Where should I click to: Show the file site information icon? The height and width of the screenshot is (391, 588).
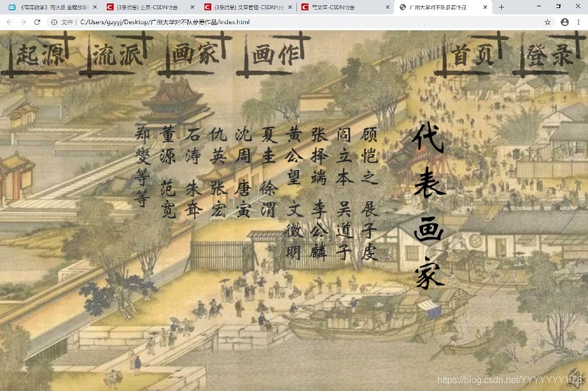point(54,22)
